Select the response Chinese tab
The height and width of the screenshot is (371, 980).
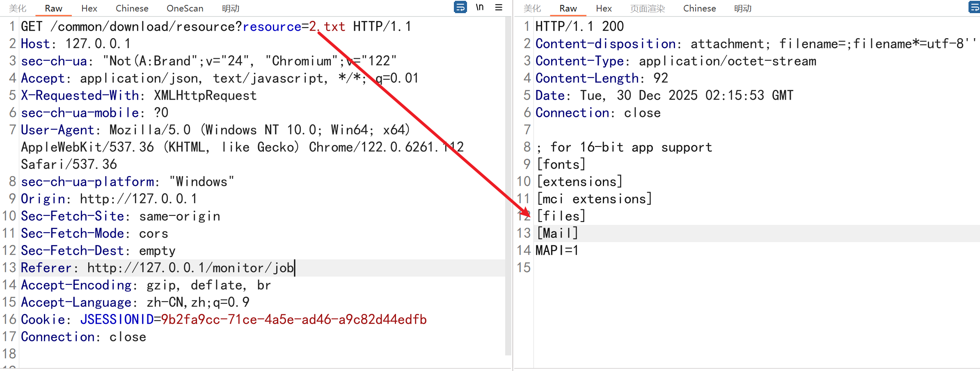pos(699,9)
